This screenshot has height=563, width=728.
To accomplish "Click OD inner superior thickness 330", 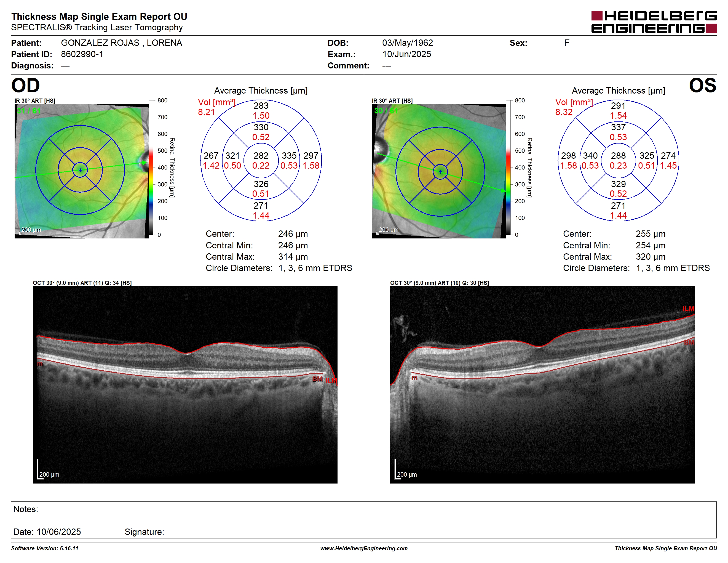I will 261,127.
